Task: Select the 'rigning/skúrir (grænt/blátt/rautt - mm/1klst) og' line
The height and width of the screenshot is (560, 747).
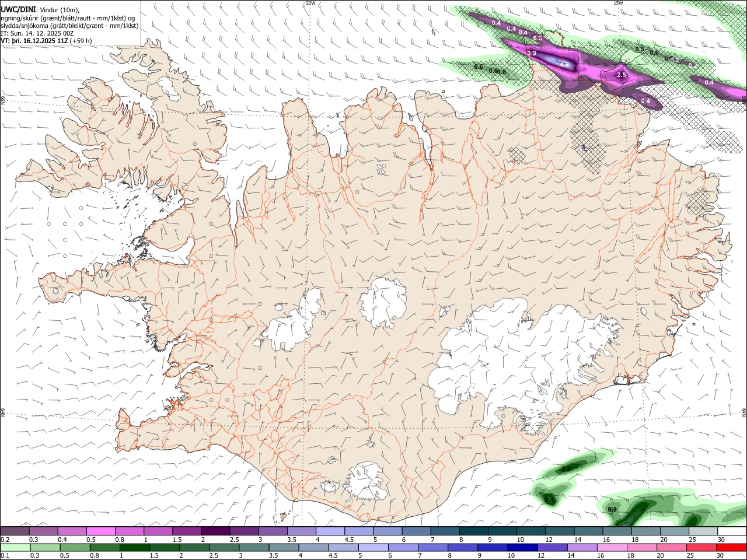Action: tap(68, 18)
